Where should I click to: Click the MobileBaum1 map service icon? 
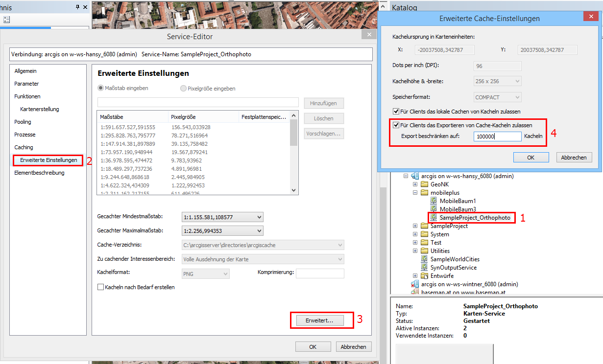434,201
